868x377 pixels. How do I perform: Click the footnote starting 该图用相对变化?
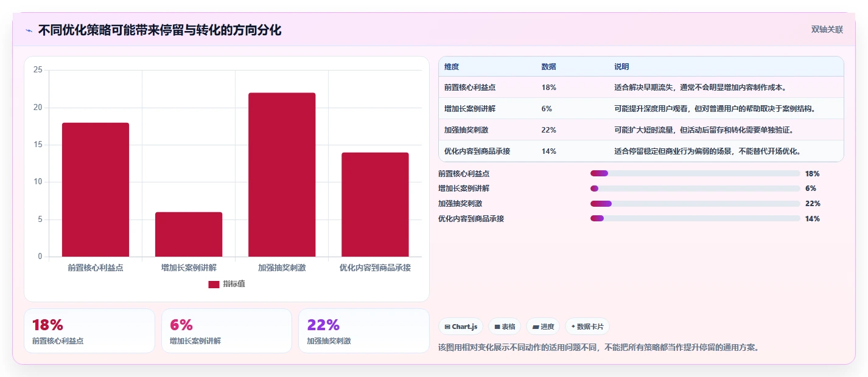point(598,348)
